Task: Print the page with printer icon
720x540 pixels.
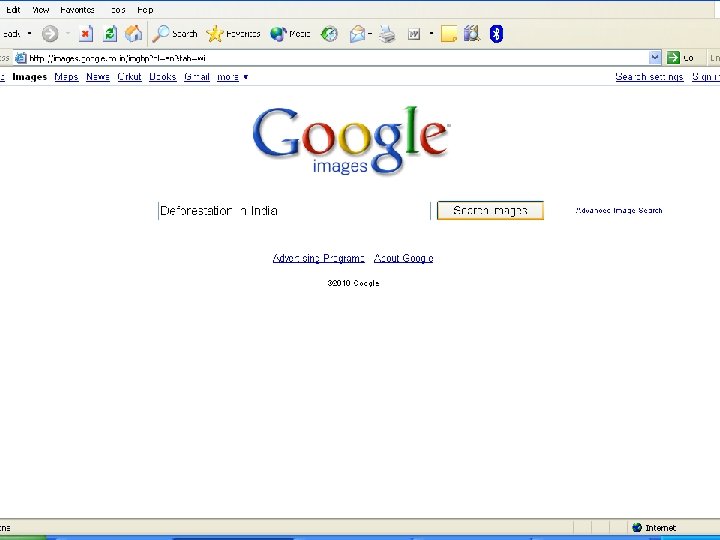Action: pos(387,34)
